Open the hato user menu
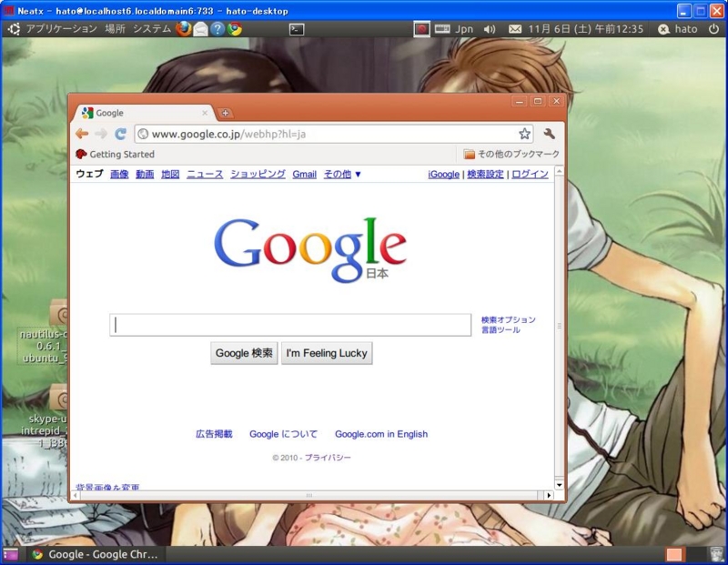 pyautogui.click(x=678, y=29)
